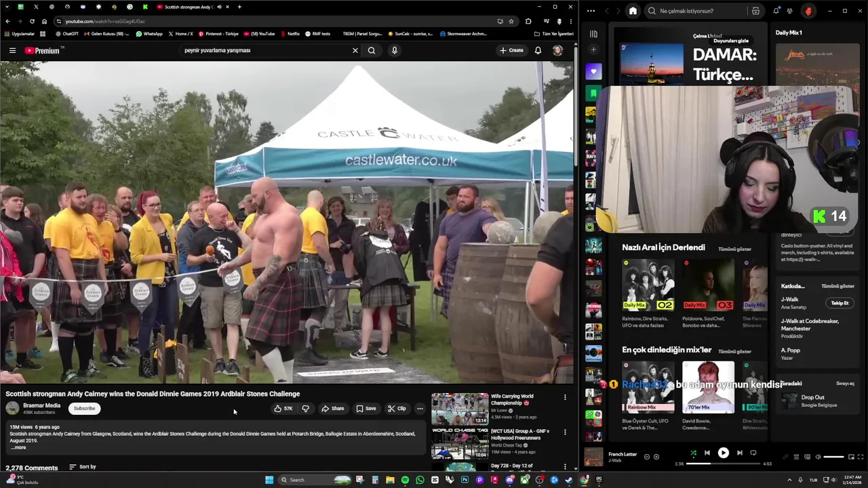This screenshot has height=488, width=868.
Task: Save the video to a playlist
Action: tap(366, 409)
